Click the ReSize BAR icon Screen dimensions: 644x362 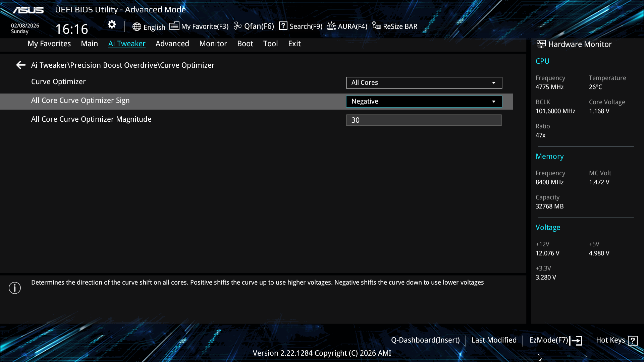377,26
